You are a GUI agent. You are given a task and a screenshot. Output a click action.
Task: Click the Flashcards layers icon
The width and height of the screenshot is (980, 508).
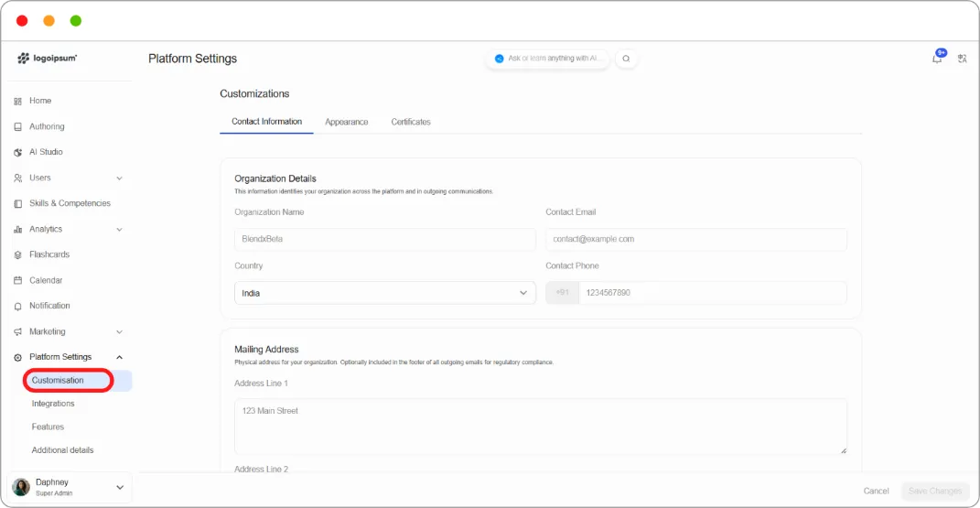(17, 255)
